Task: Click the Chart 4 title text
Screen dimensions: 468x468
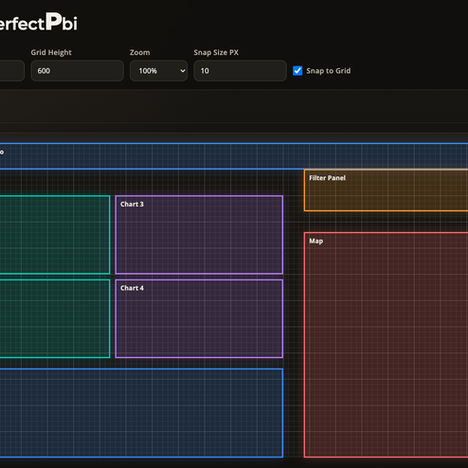Action: 132,288
